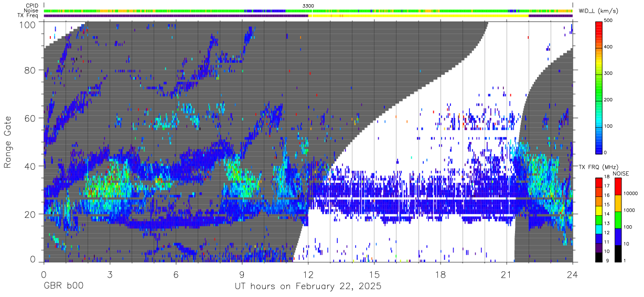Click the 10000 label in NOISE legend
The width and height of the screenshot is (644, 297).
pos(630,193)
